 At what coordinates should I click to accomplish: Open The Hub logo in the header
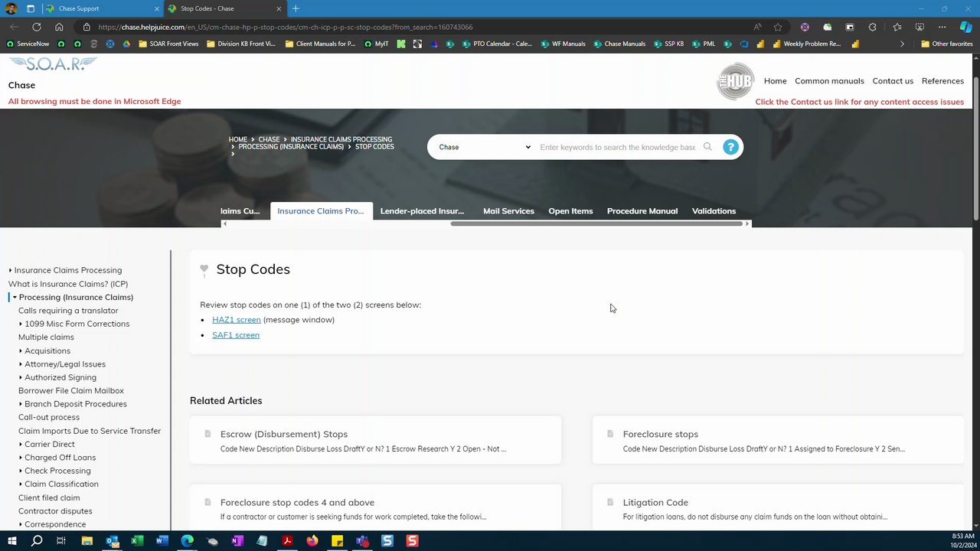click(735, 81)
